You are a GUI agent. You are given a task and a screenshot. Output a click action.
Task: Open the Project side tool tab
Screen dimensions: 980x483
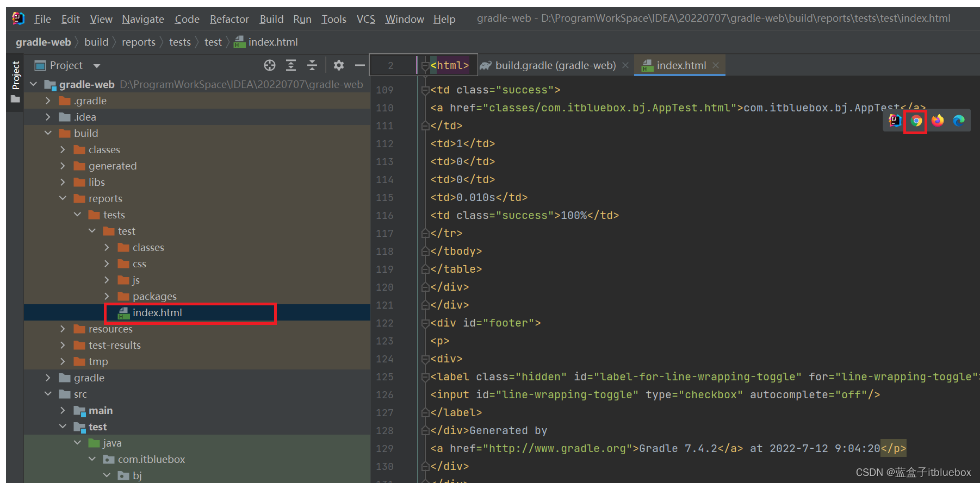click(15, 75)
